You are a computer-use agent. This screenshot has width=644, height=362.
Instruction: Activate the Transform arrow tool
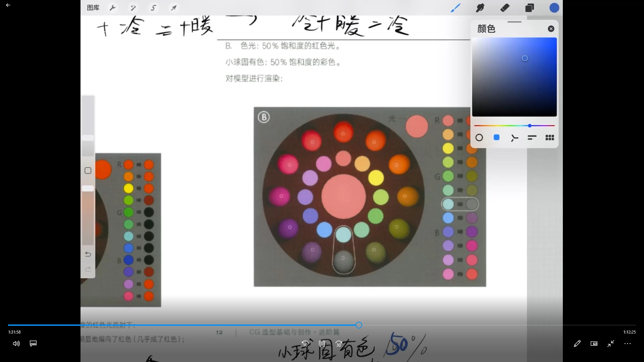tap(174, 8)
